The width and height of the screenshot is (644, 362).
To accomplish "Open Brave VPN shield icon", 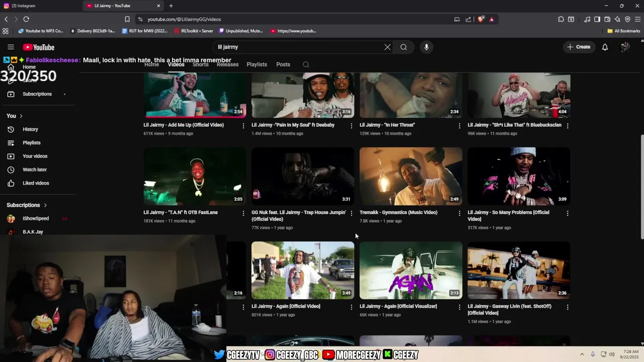I will (x=627, y=19).
